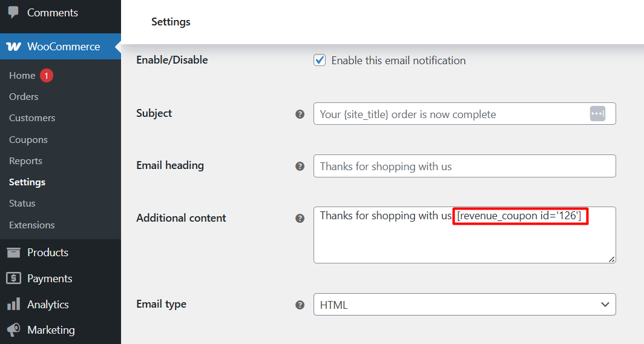Image resolution: width=644 pixels, height=344 pixels.
Task: Click the Additional content field label
Action: [x=181, y=218]
